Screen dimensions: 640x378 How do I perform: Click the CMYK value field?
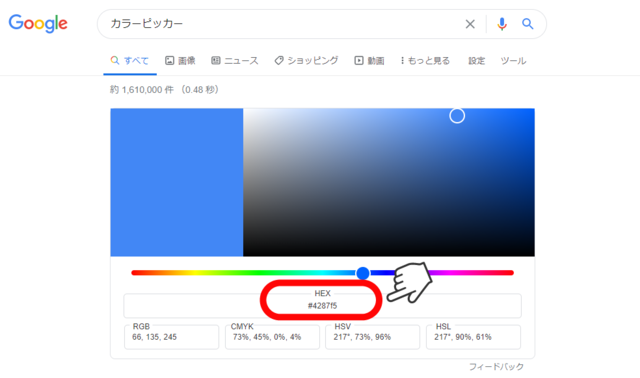pyautogui.click(x=272, y=337)
